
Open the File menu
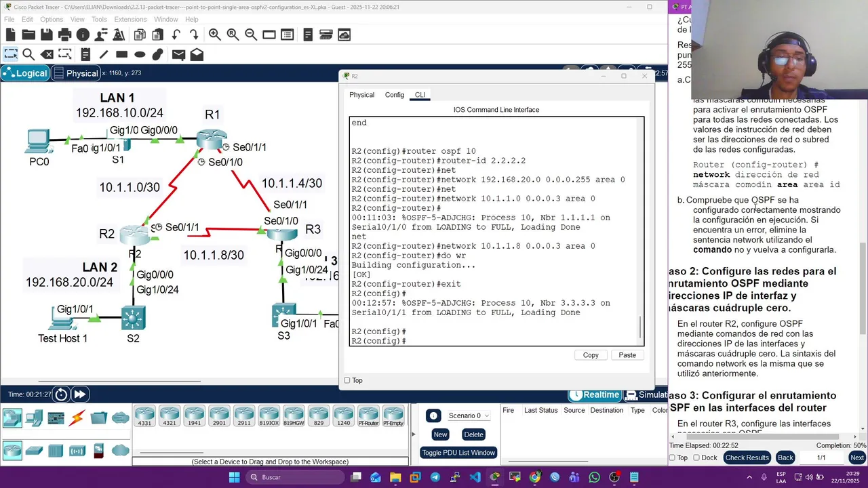tap(9, 20)
